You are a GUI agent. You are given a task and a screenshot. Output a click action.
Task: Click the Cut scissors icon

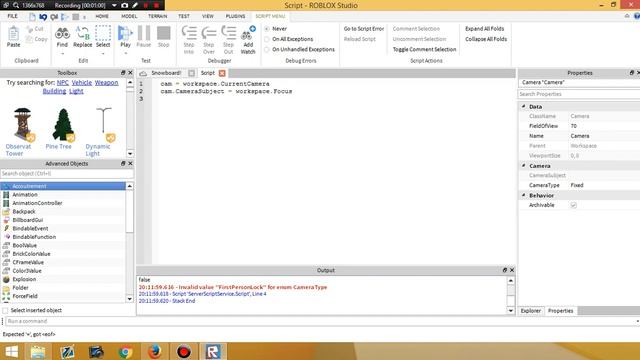click(29, 29)
